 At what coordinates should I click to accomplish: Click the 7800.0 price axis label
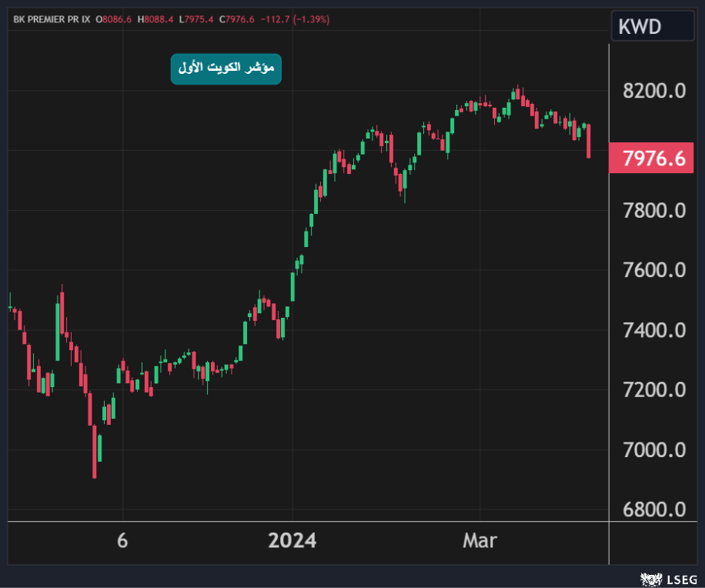pos(653,210)
